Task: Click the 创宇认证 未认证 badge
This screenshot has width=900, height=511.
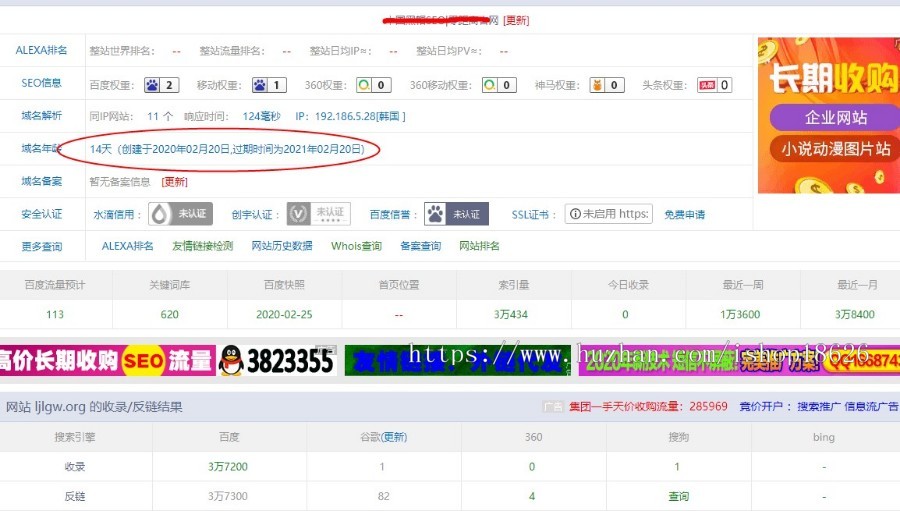Action: 319,214
